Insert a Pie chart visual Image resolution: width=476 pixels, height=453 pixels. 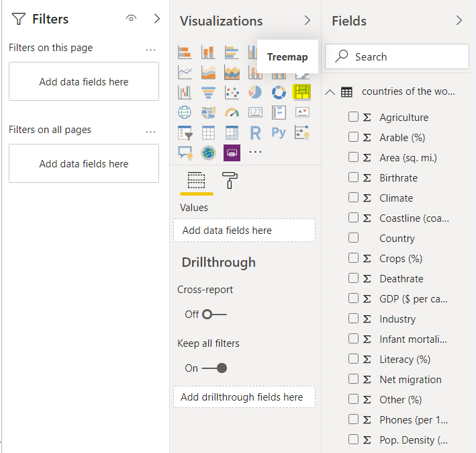click(x=255, y=91)
